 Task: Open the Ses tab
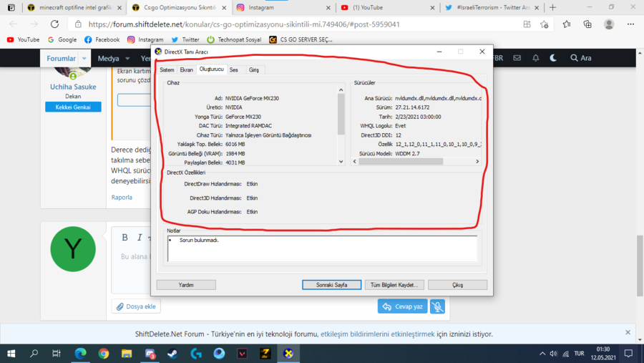pyautogui.click(x=234, y=70)
